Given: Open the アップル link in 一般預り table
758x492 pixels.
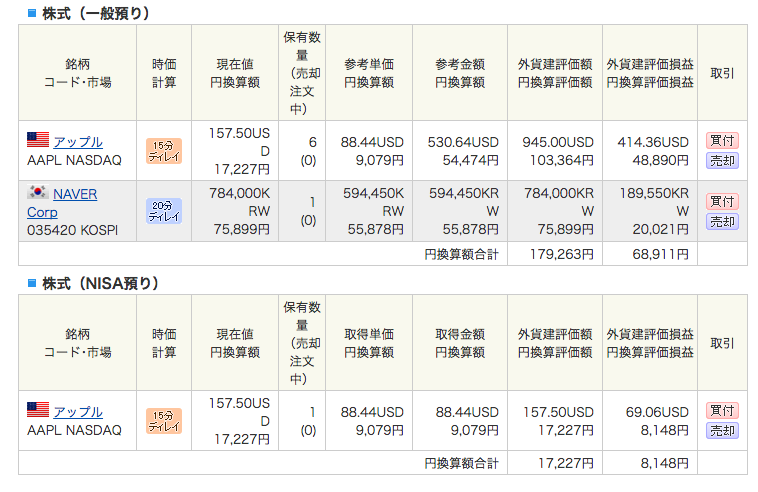Looking at the screenshot, I should [x=78, y=142].
